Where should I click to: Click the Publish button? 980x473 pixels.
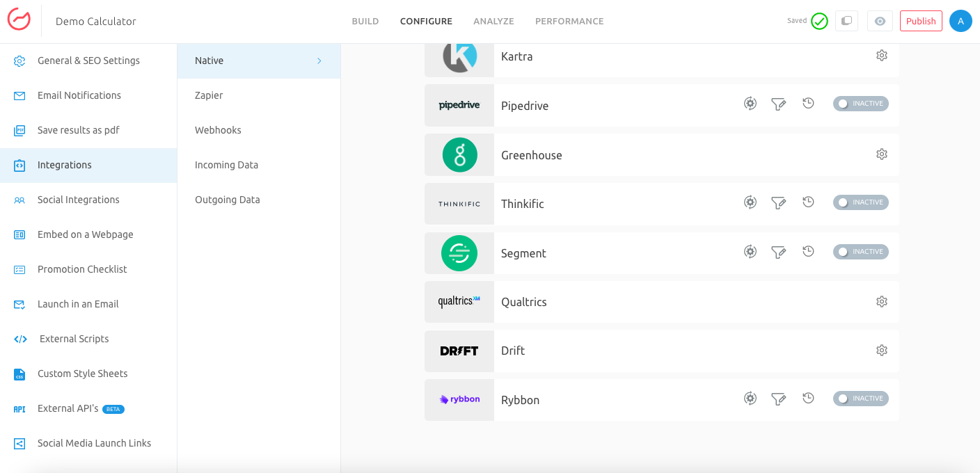pyautogui.click(x=921, y=21)
